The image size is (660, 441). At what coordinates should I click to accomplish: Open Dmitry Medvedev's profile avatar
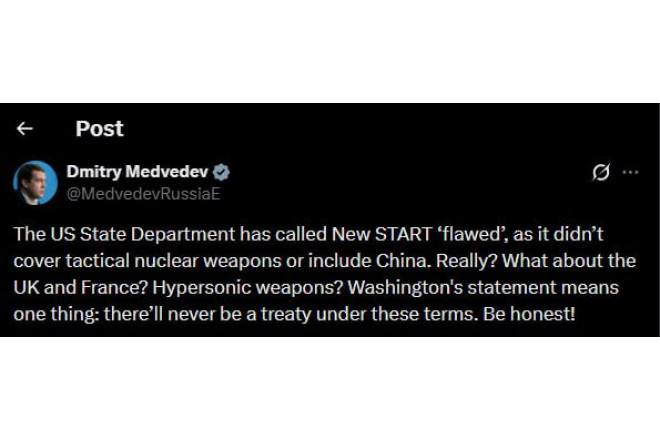point(35,182)
